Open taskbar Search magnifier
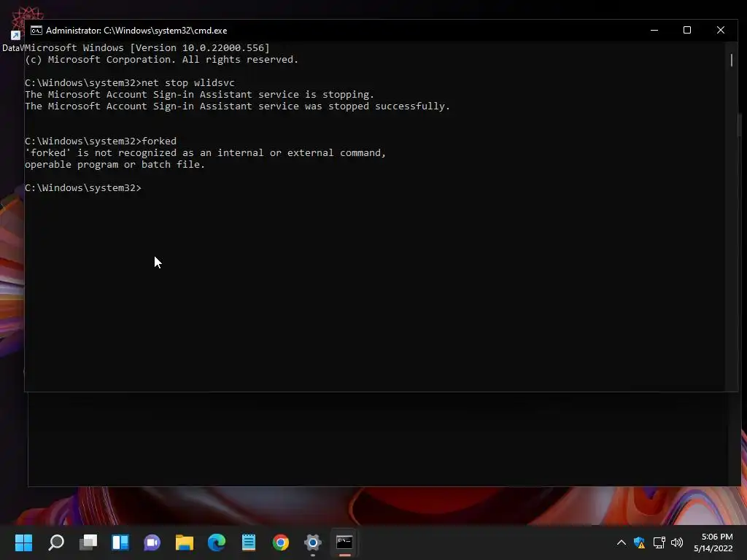 pos(56,542)
